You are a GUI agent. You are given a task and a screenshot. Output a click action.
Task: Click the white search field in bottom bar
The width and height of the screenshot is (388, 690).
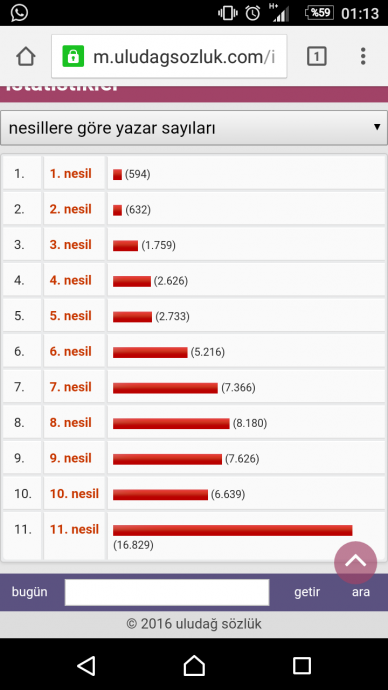[x=167, y=592]
